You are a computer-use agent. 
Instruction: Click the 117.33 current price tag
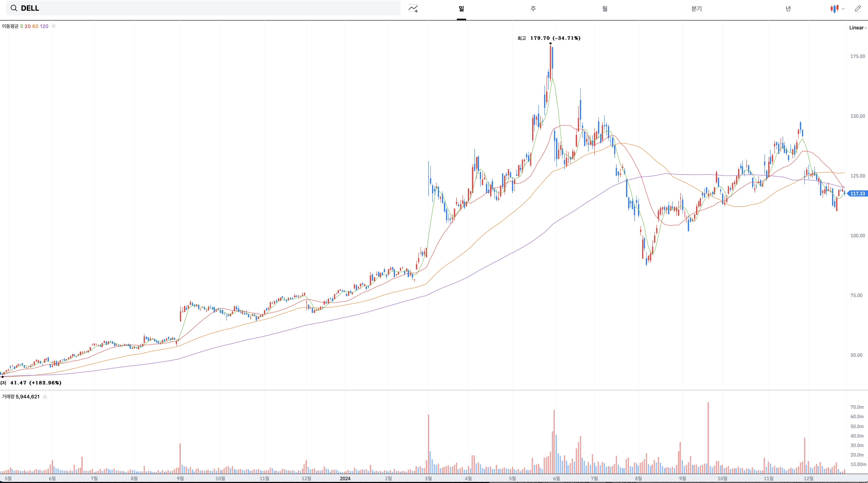tap(857, 193)
